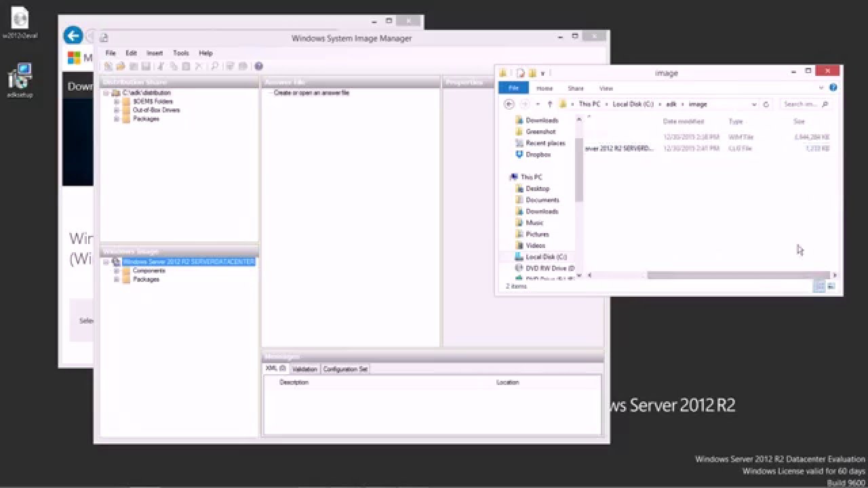Open the File menu in Image Manager
Image resolution: width=868 pixels, height=488 pixels.
(x=111, y=53)
